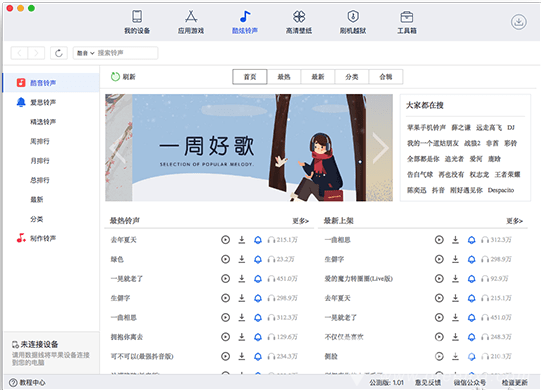Image resolution: width=541 pixels, height=390 pixels.
Task: Click the 搜索铃声 search field
Action: pyautogui.click(x=126, y=53)
